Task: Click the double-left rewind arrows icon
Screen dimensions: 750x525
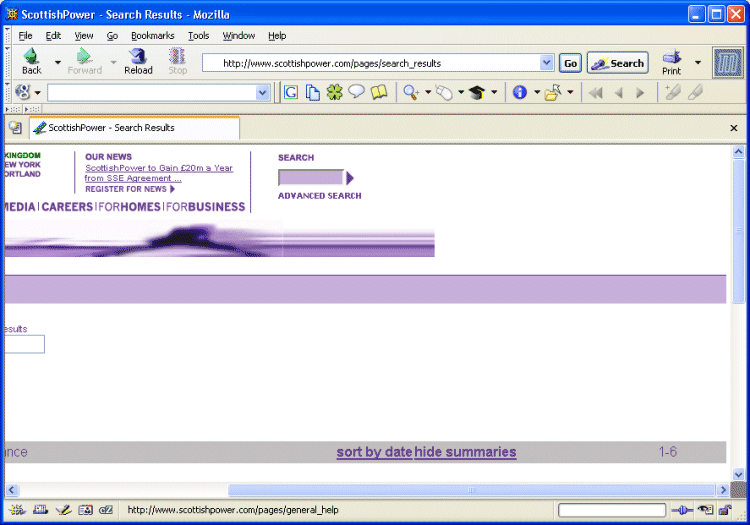Action: [x=596, y=93]
